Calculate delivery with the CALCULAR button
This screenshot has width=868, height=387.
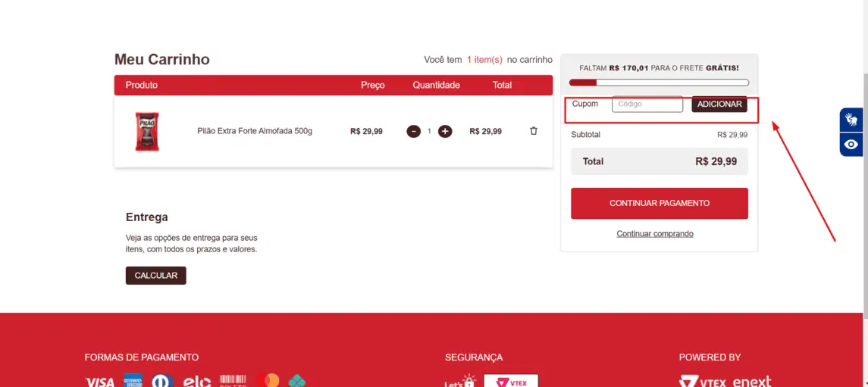coord(156,276)
